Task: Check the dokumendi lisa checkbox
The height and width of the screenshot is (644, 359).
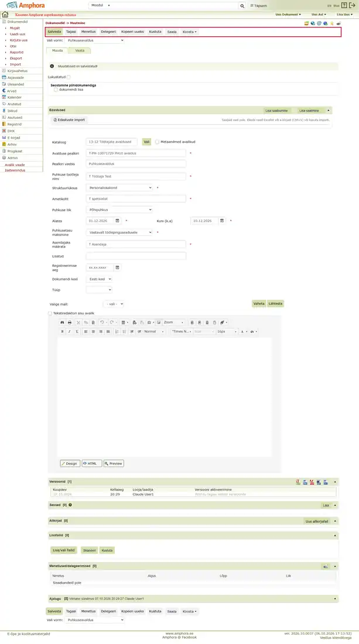Action: coord(56,90)
